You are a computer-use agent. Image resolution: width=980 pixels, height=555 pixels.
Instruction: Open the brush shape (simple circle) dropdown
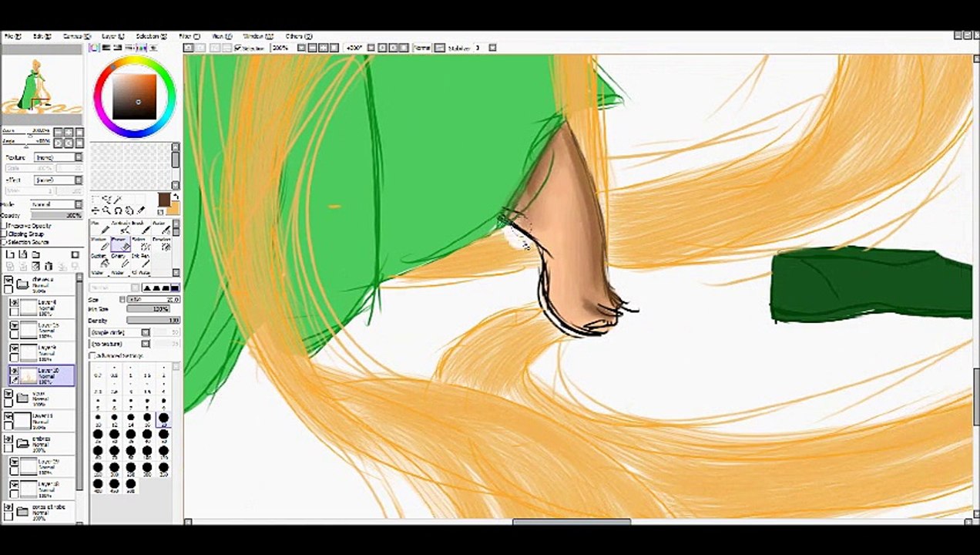[119, 332]
